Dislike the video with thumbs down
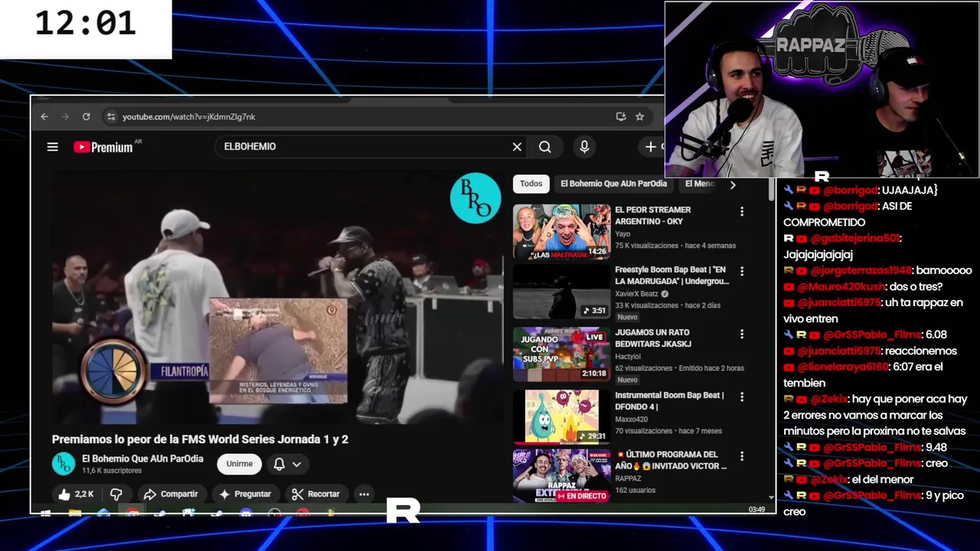This screenshot has width=980, height=551. click(116, 494)
